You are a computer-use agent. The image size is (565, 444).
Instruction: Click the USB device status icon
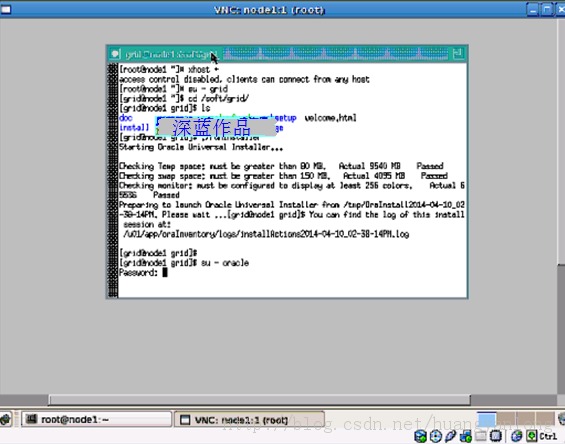tap(450, 436)
